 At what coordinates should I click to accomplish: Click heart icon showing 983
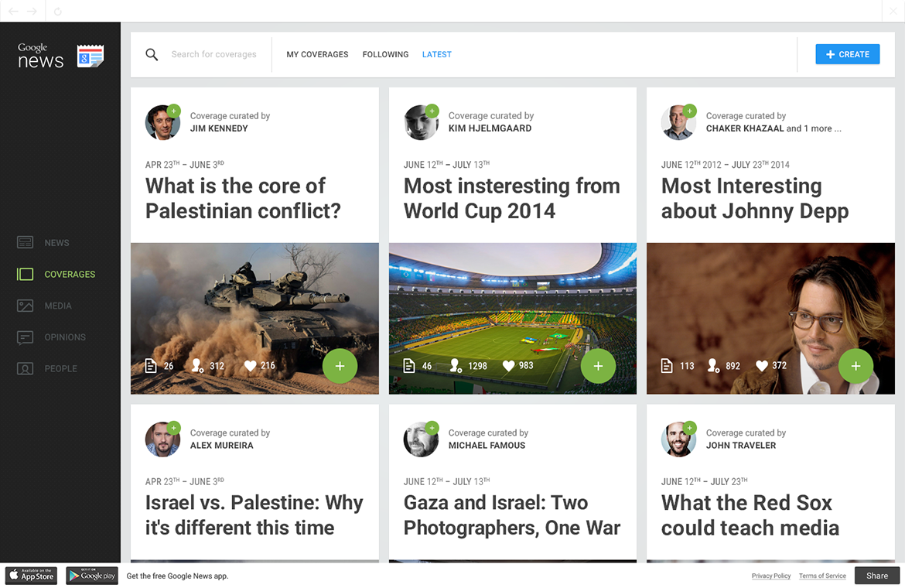coord(508,365)
